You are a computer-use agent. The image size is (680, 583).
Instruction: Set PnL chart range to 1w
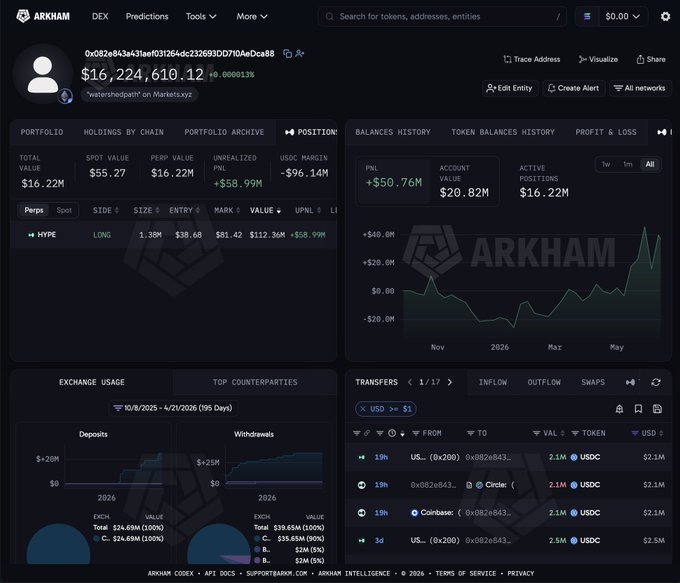(x=606, y=164)
